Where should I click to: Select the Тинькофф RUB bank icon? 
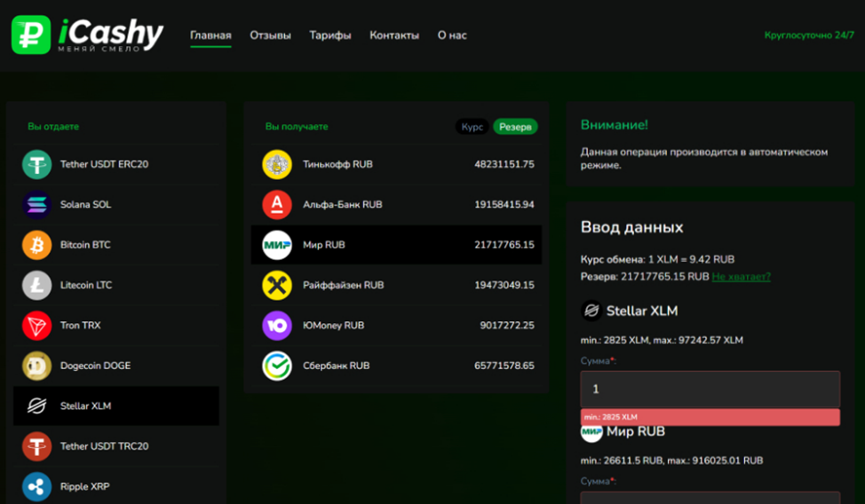pyautogui.click(x=277, y=164)
